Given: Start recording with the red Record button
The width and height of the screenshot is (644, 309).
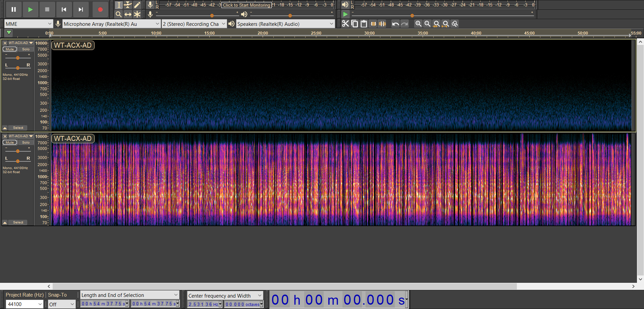Looking at the screenshot, I should point(100,9).
